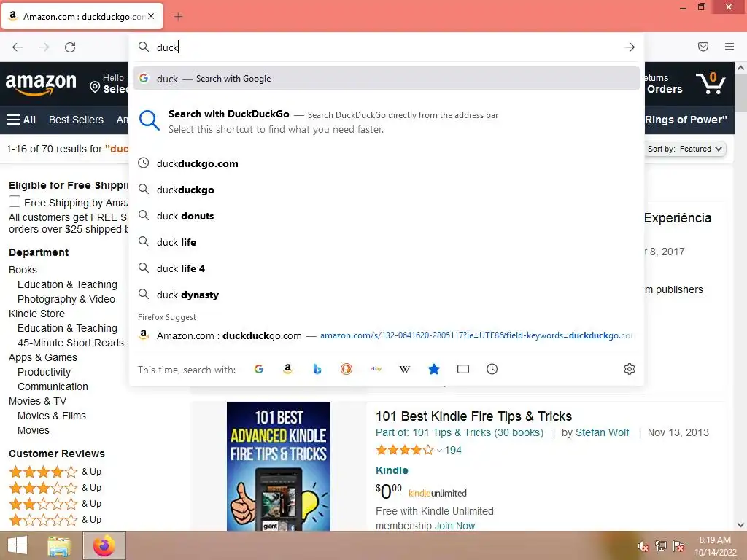The height and width of the screenshot is (560, 747).
Task: Open Best Sellers in Amazon nav
Action: 76,120
